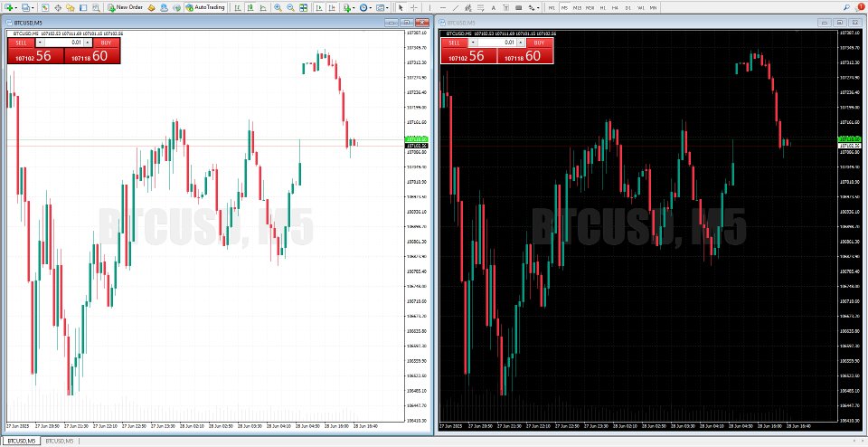Switch timeframe to W1

(x=641, y=8)
